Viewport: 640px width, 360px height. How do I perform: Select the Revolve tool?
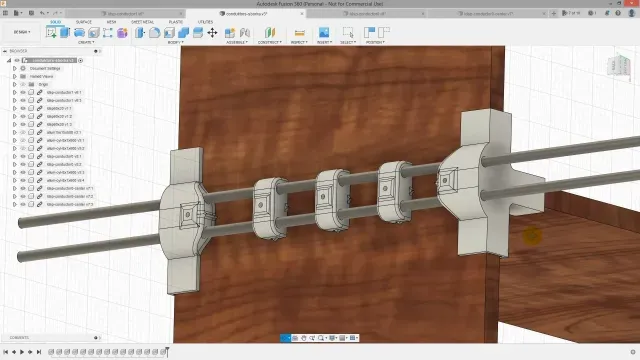79,33
